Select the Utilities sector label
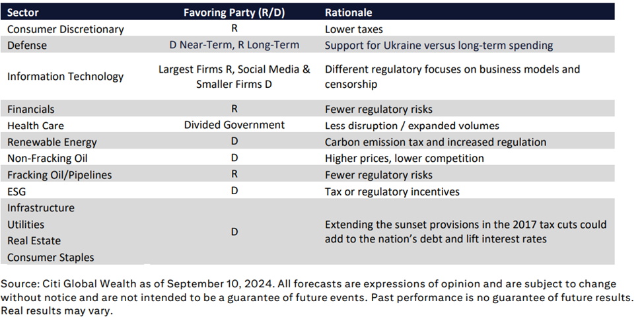 click(26, 225)
